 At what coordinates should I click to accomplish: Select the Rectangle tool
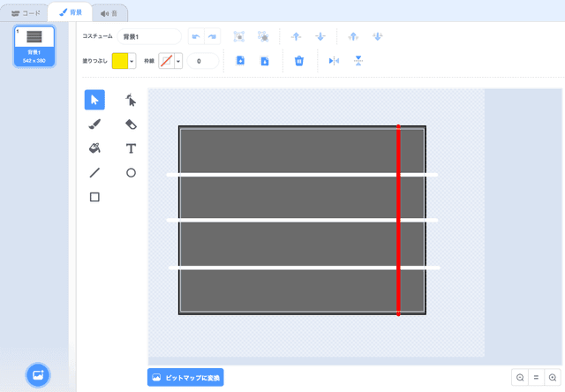[94, 197]
